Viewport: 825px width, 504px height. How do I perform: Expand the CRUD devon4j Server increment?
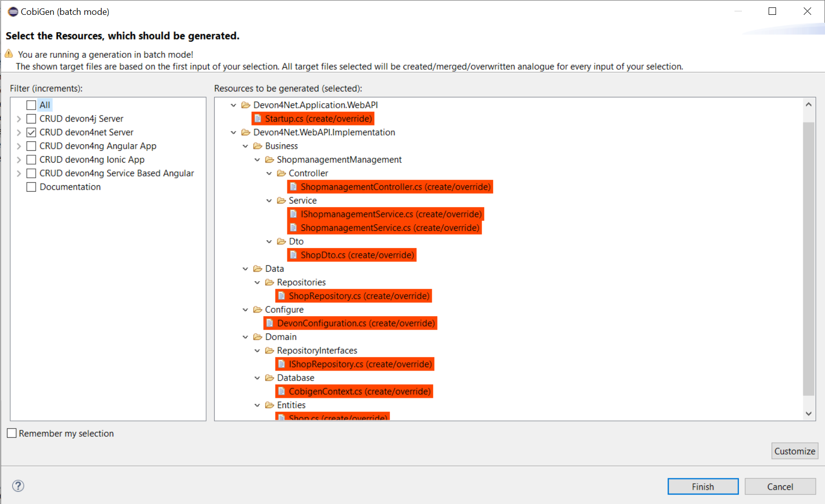(19, 119)
